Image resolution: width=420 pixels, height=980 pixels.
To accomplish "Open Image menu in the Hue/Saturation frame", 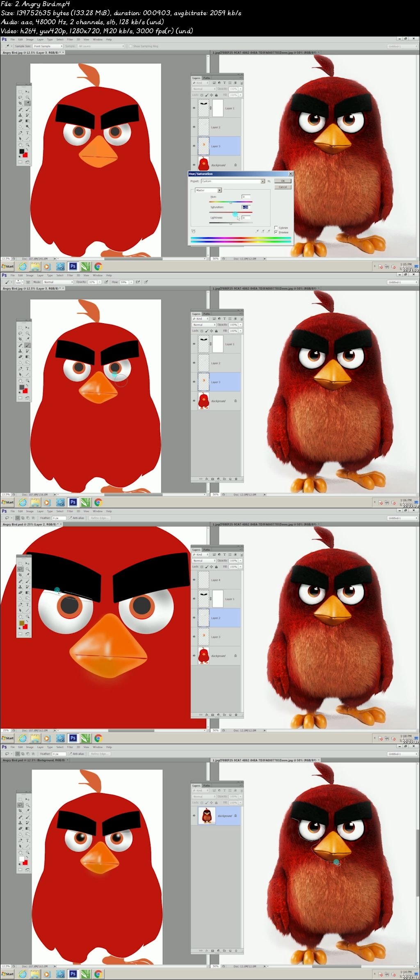I will coord(30,39).
